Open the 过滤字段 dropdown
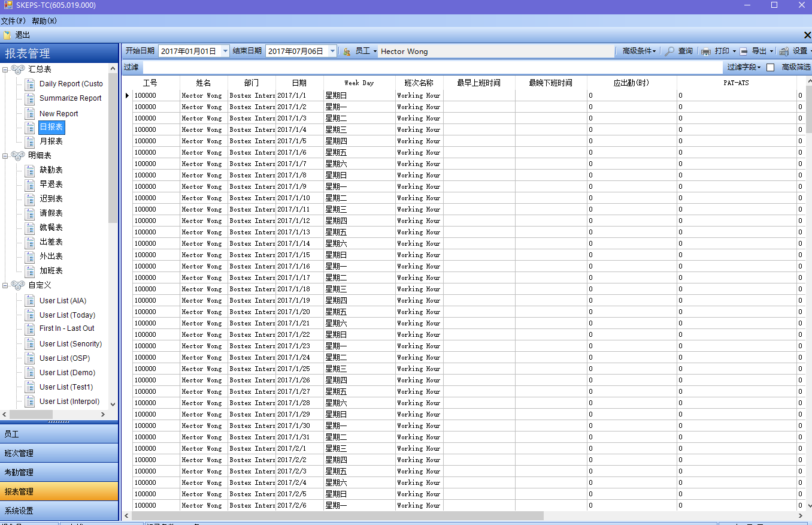 pos(744,67)
